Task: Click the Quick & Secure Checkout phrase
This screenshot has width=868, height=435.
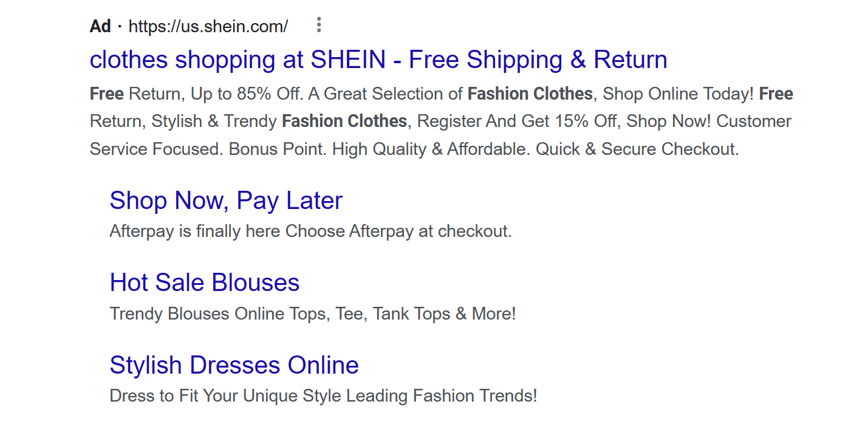Action: point(637,149)
